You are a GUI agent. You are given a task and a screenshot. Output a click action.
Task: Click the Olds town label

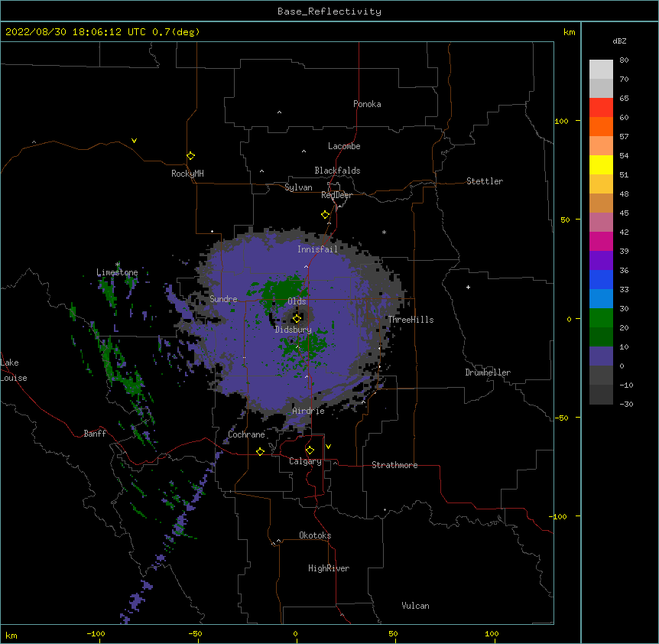297,301
